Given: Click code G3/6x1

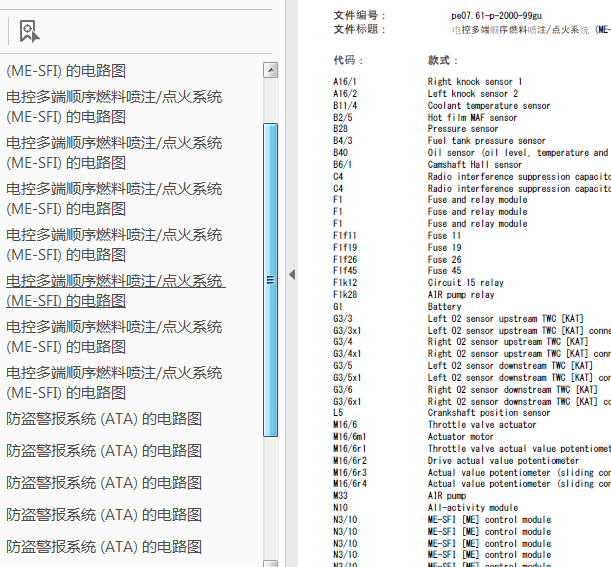Looking at the screenshot, I should [347, 402].
